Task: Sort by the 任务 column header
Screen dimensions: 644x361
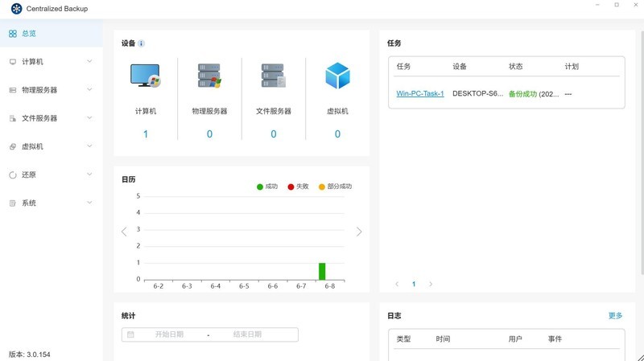Action: [x=403, y=67]
